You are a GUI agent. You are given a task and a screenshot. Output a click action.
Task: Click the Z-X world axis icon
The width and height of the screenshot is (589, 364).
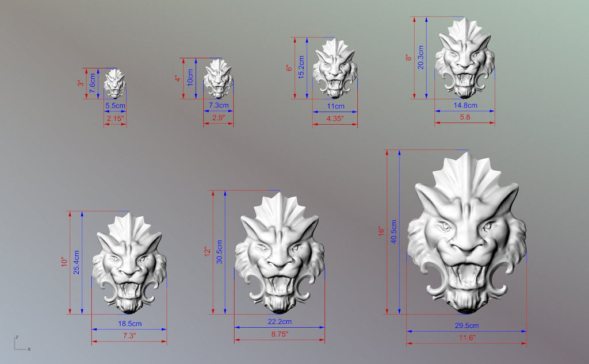(22, 343)
